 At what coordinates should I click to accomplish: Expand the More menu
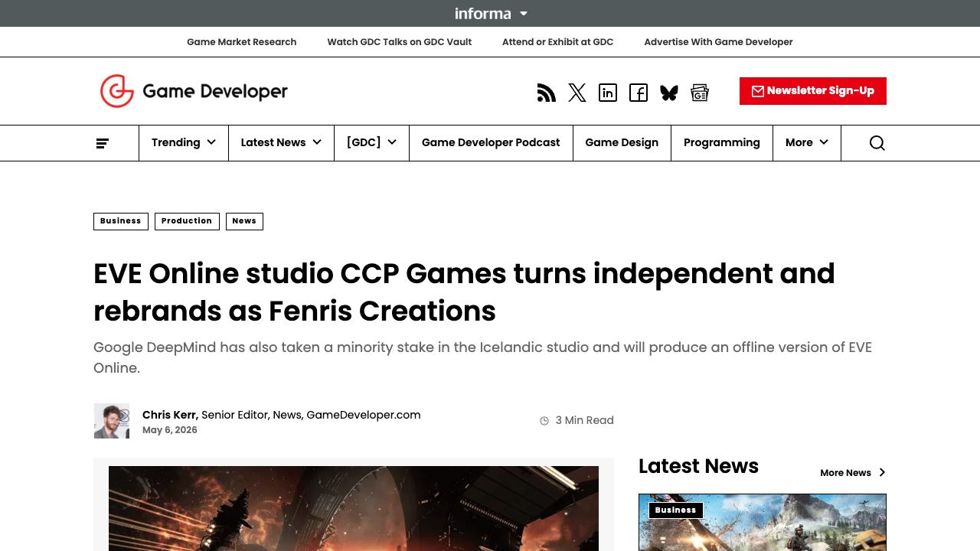(x=807, y=142)
